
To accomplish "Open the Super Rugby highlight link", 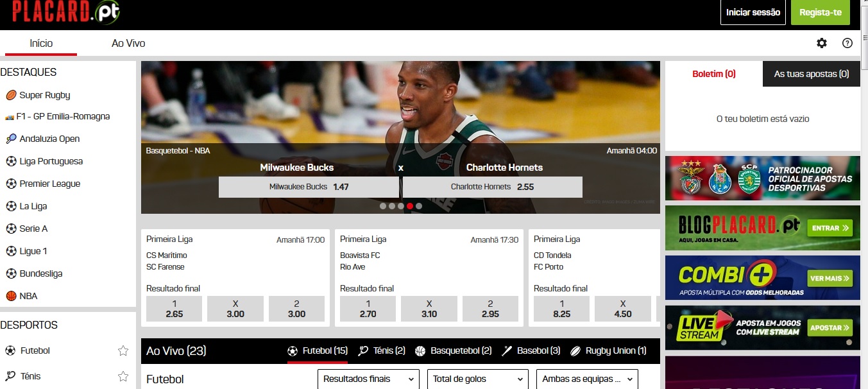I will (45, 95).
